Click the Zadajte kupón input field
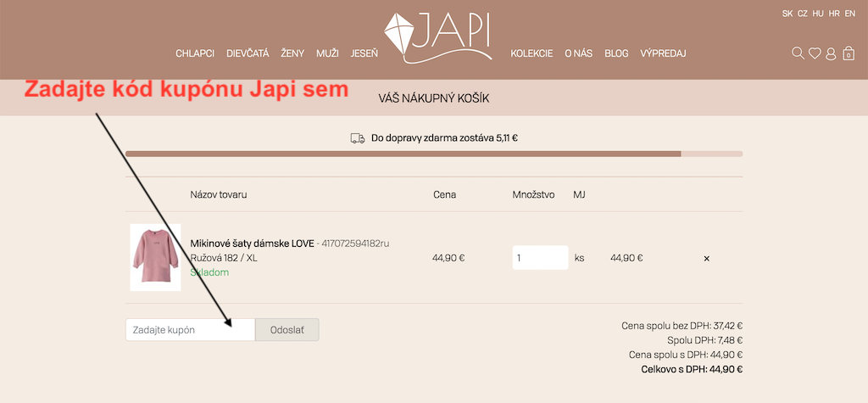Viewport: 868px width, 403px height. pyautogui.click(x=191, y=330)
